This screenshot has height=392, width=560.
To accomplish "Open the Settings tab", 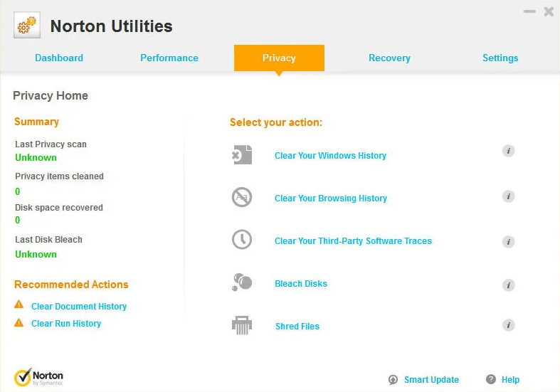I will (x=500, y=58).
